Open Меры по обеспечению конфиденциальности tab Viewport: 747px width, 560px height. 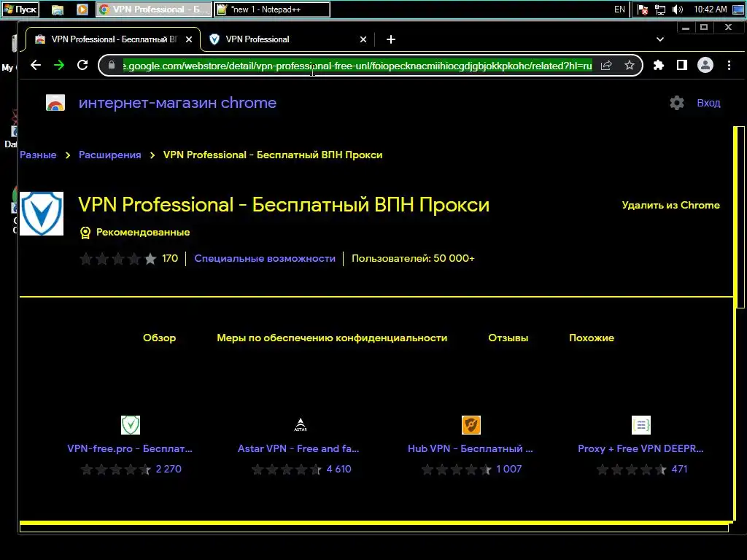[332, 338]
